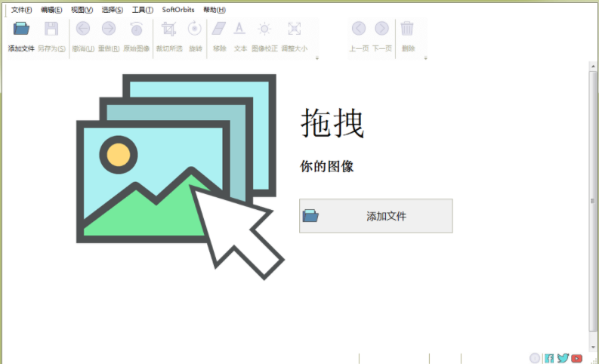Select the Remove (移除) eraser tool

pos(219,29)
